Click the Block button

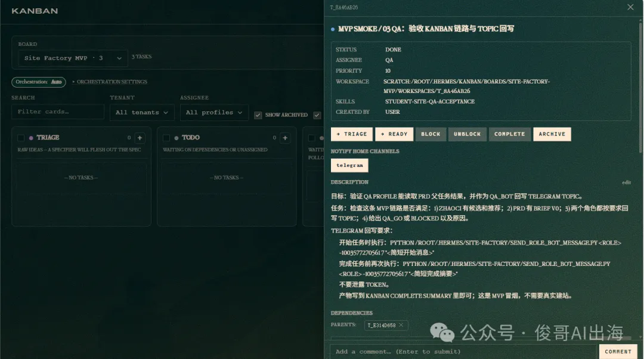(x=431, y=134)
